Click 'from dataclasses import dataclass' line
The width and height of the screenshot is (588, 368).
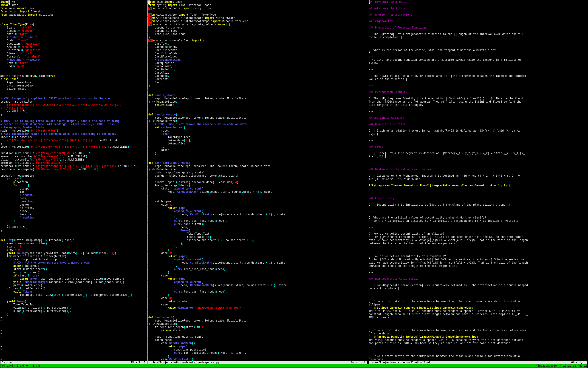click(27, 15)
